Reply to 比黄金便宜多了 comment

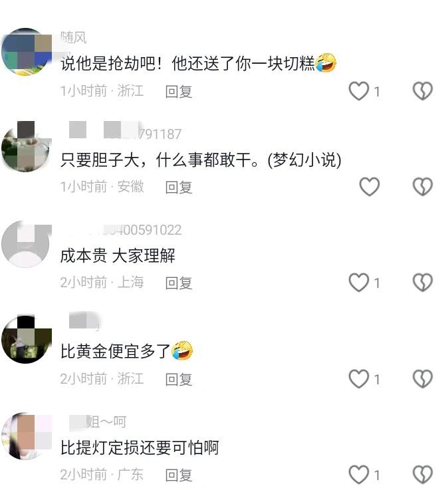coord(178,380)
